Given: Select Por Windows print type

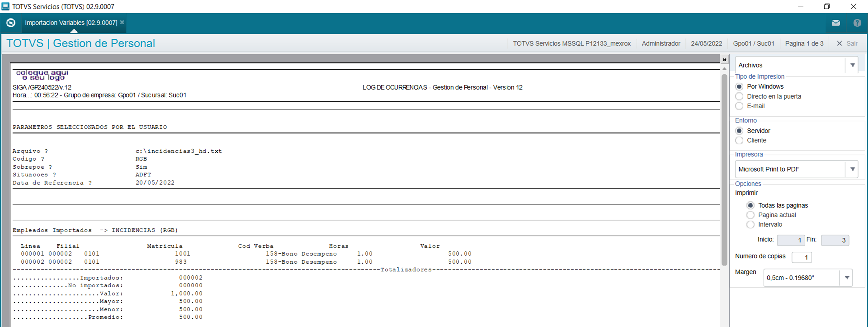Looking at the screenshot, I should coord(739,87).
